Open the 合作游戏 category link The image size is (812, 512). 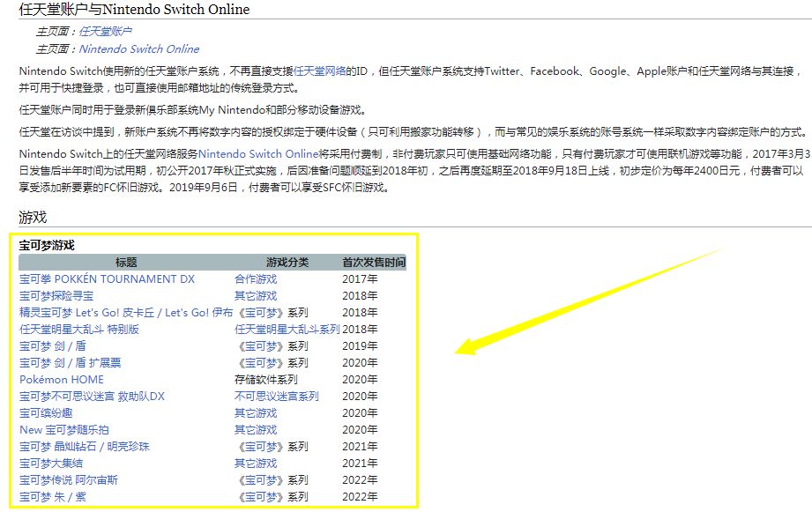[256, 279]
